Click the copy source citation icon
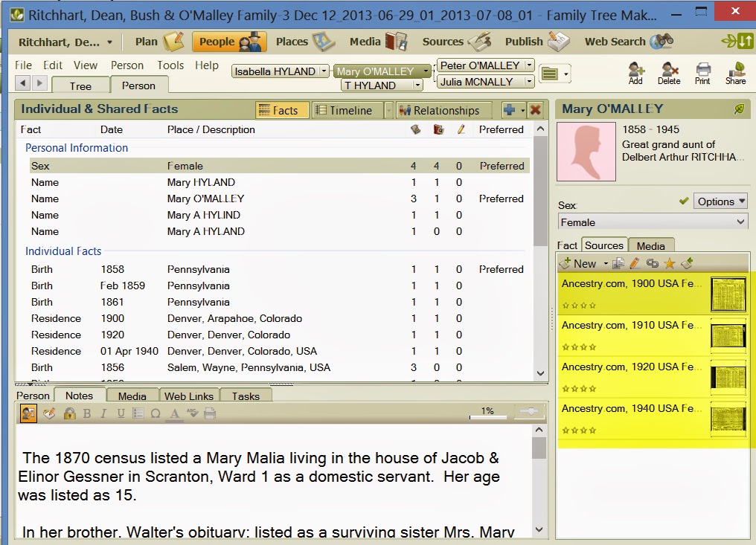This screenshot has height=545, width=756. pyautogui.click(x=618, y=263)
